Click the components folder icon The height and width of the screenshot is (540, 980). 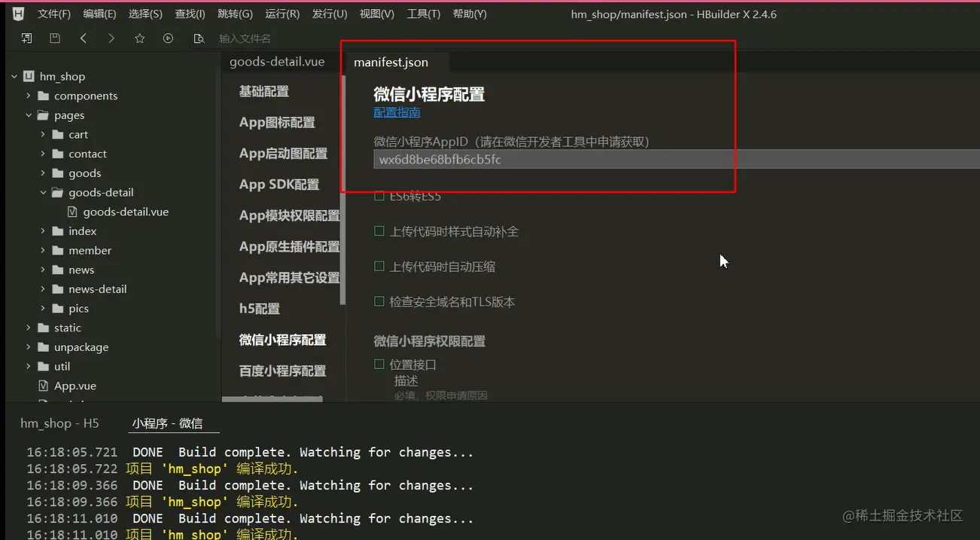[x=43, y=96]
